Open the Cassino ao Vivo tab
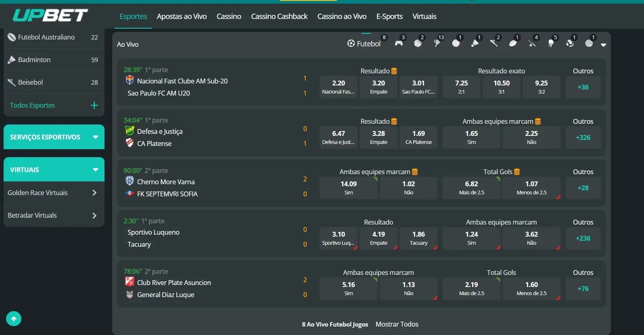This screenshot has height=335, width=644. tap(342, 16)
